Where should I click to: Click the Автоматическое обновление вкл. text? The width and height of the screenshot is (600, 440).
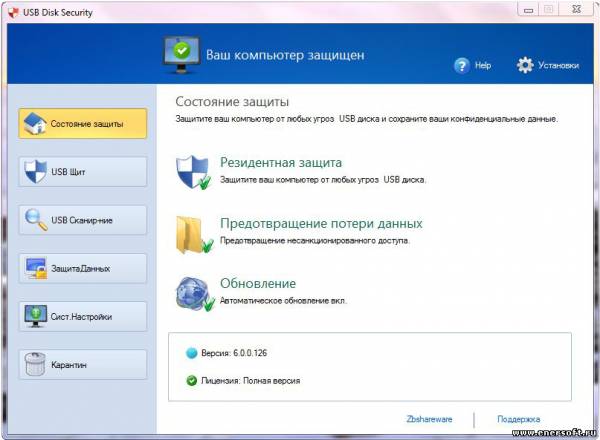point(283,301)
